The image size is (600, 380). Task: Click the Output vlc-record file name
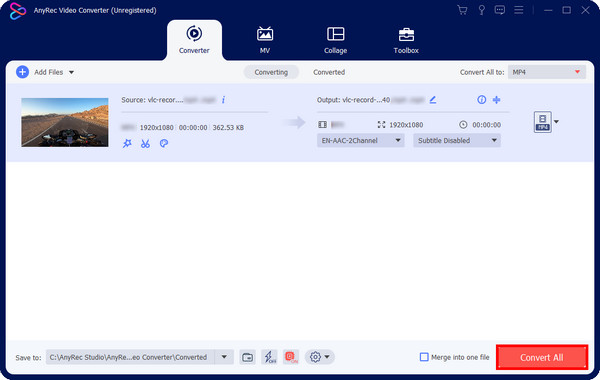pyautogui.click(x=370, y=100)
